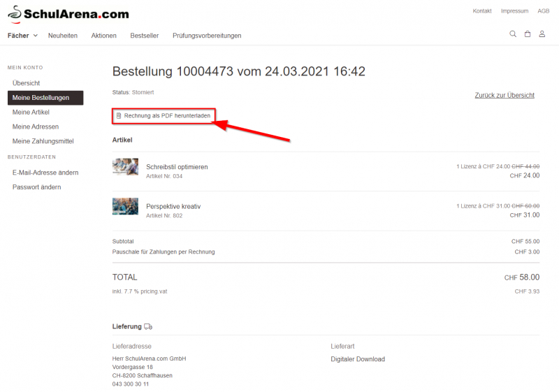Viewport: 559px width, 392px height.
Task: Click the line price CHF 31.00 below the licence text
Action: 525,215
